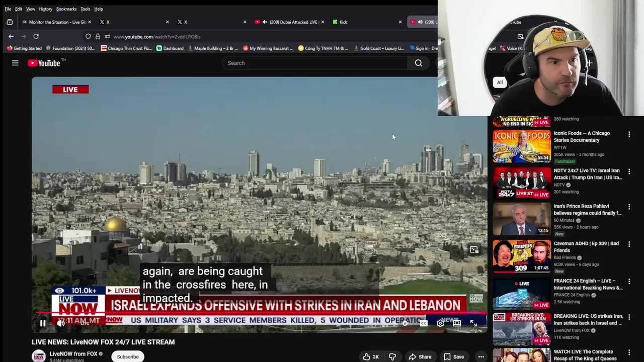Open My Winning Baccarat bookmark
Screen dimensions: 644x362
268,48
